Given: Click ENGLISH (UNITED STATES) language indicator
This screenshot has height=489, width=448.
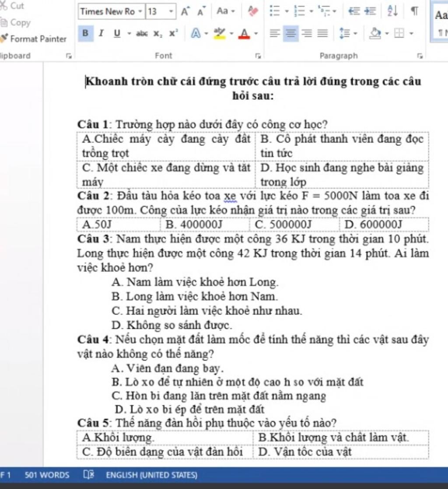Looking at the screenshot, I should point(151,475).
